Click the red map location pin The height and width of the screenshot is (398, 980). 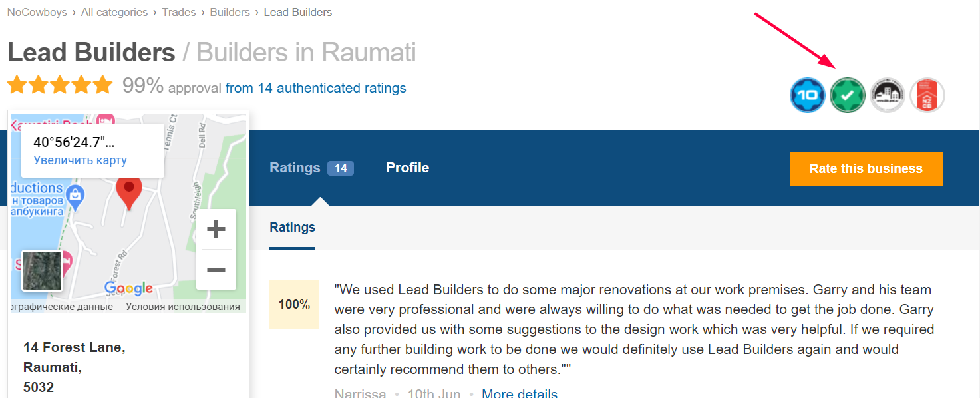129,193
